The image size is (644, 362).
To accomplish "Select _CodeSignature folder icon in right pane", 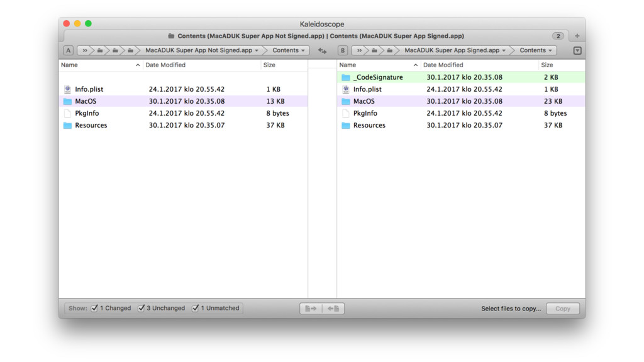I will [x=346, y=77].
